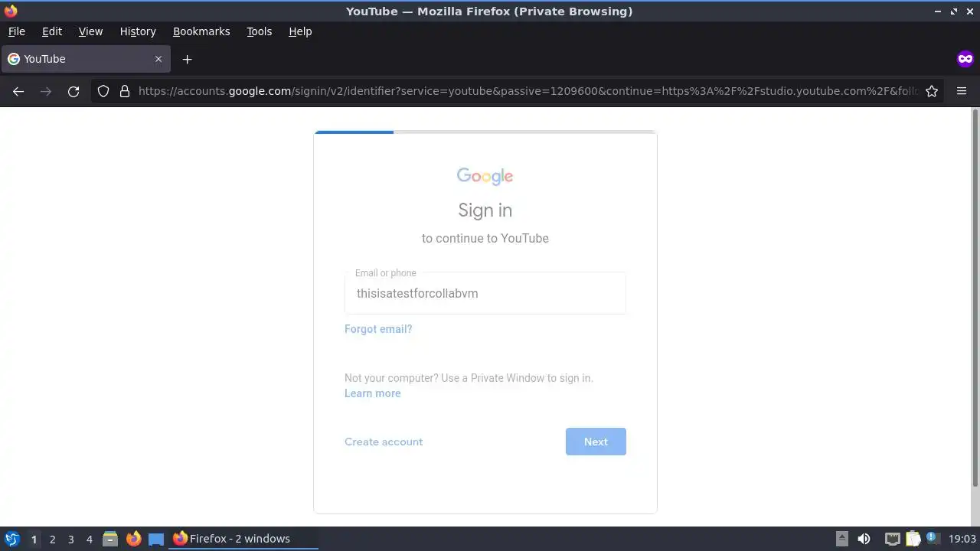Screen dimensions: 980x551
Task: Click the removable media eject tray icon
Action: 841,539
